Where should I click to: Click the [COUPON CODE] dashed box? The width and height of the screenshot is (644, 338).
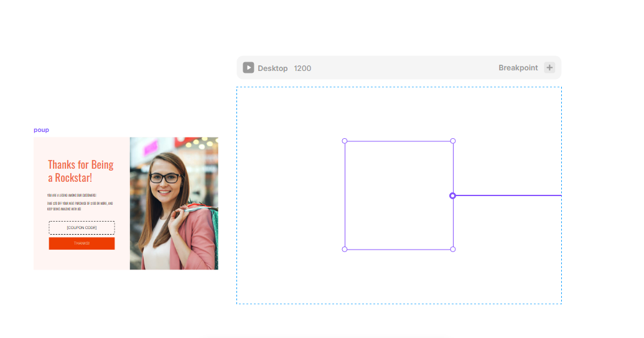(82, 228)
